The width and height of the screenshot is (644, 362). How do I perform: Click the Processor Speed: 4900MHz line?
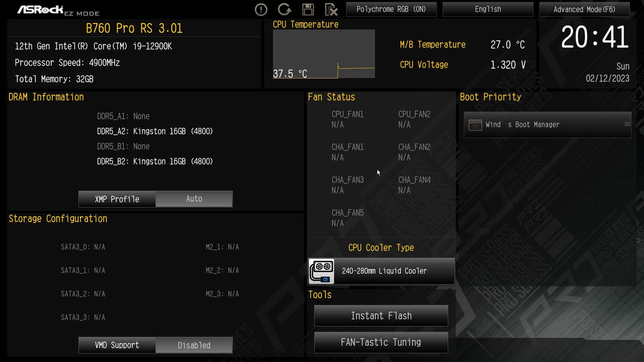pyautogui.click(x=67, y=63)
